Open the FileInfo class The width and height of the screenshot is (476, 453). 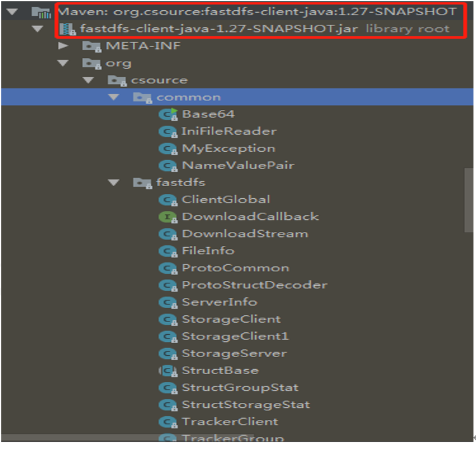(208, 251)
